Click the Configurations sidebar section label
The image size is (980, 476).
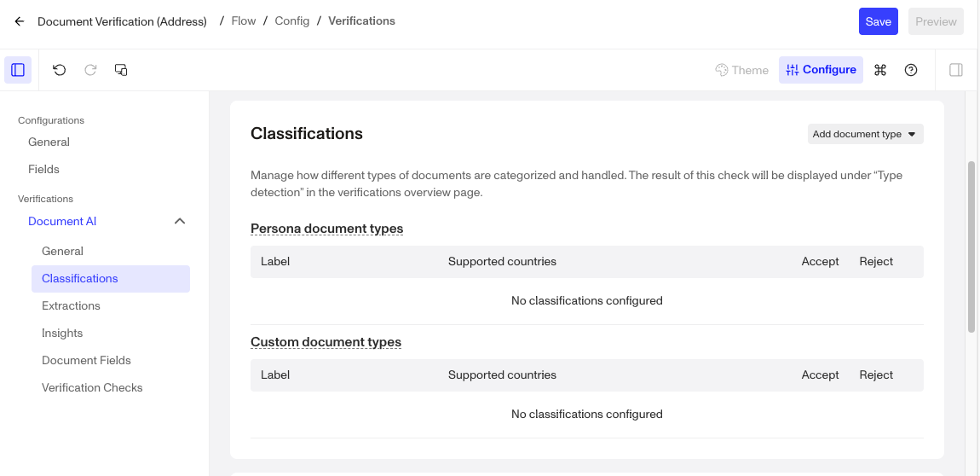click(51, 120)
